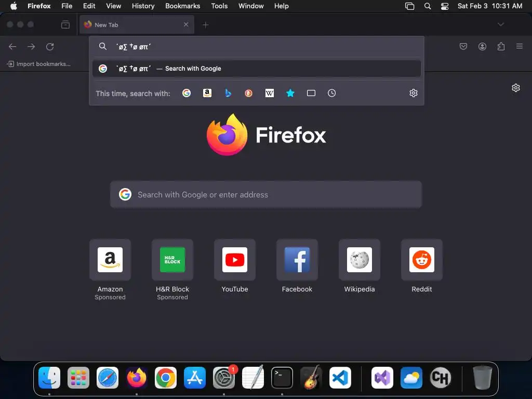Open Control Center in menu bar
Image resolution: width=532 pixels, height=399 pixels.
tap(445, 6)
